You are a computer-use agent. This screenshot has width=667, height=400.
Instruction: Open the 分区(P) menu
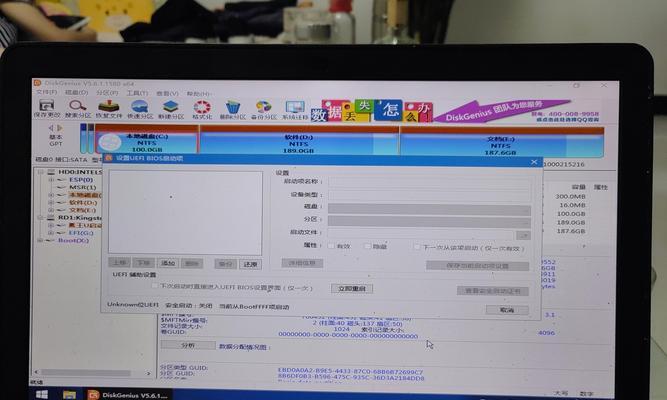(x=107, y=93)
